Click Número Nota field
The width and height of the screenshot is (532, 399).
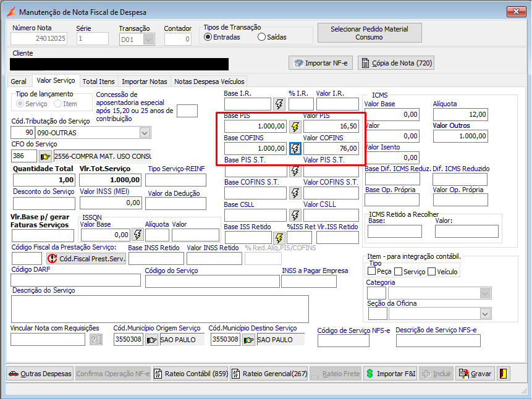pos(39,39)
